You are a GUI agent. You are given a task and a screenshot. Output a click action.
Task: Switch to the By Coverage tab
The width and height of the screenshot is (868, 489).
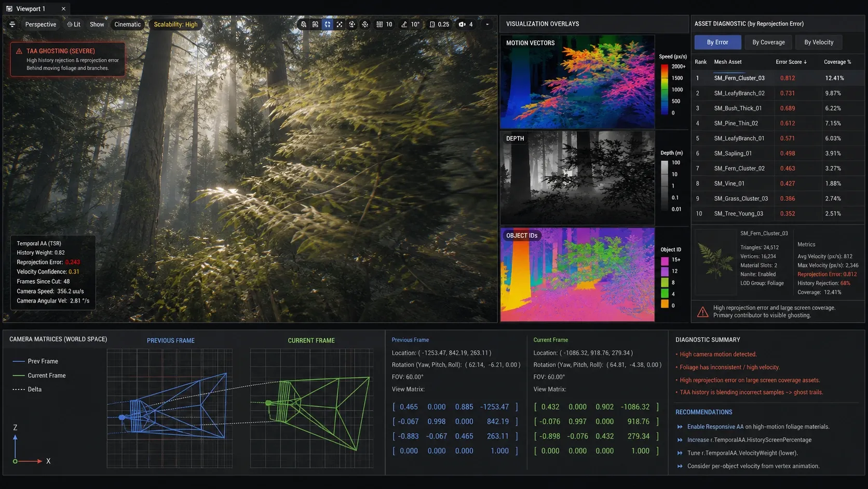click(768, 42)
